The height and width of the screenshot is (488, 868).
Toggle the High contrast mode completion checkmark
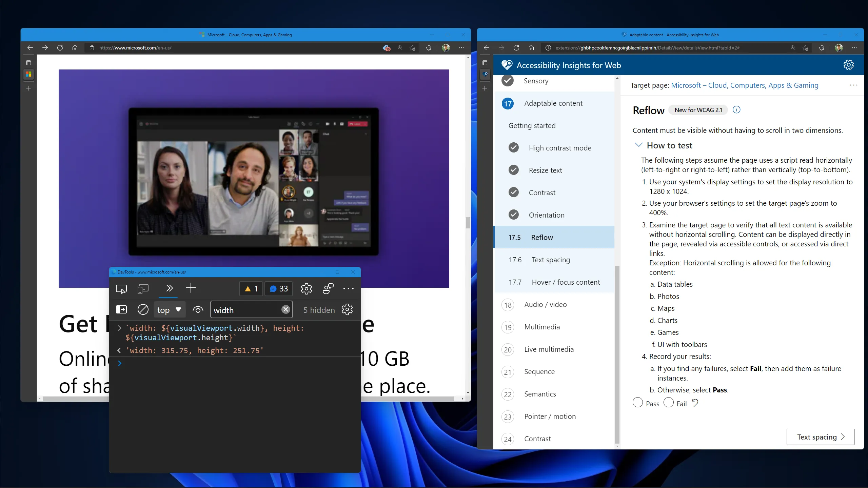click(513, 147)
